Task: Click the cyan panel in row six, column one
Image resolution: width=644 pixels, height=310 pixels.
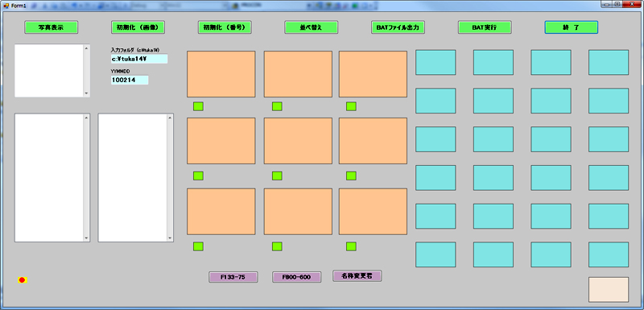Action: point(436,254)
